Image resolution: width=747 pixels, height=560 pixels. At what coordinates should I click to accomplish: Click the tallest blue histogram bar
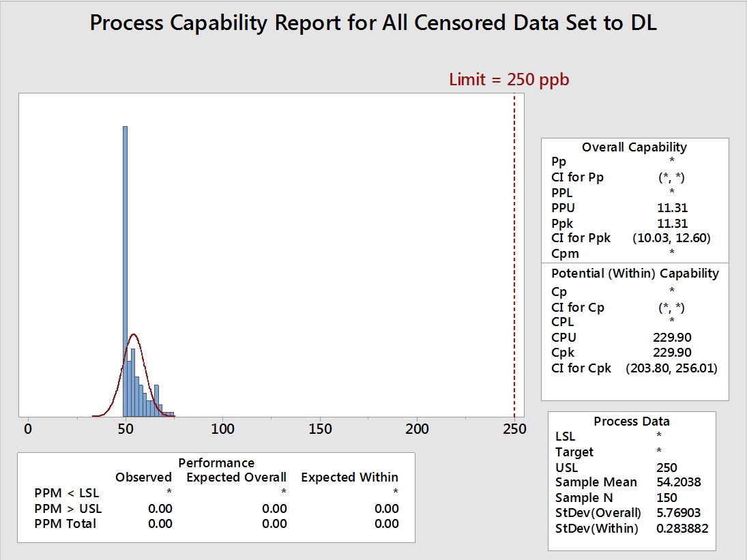[x=125, y=273]
